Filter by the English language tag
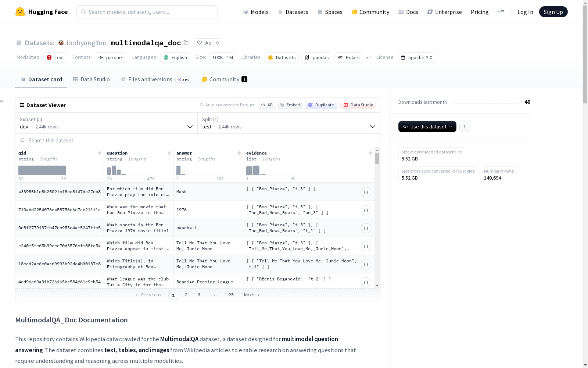 (x=175, y=57)
